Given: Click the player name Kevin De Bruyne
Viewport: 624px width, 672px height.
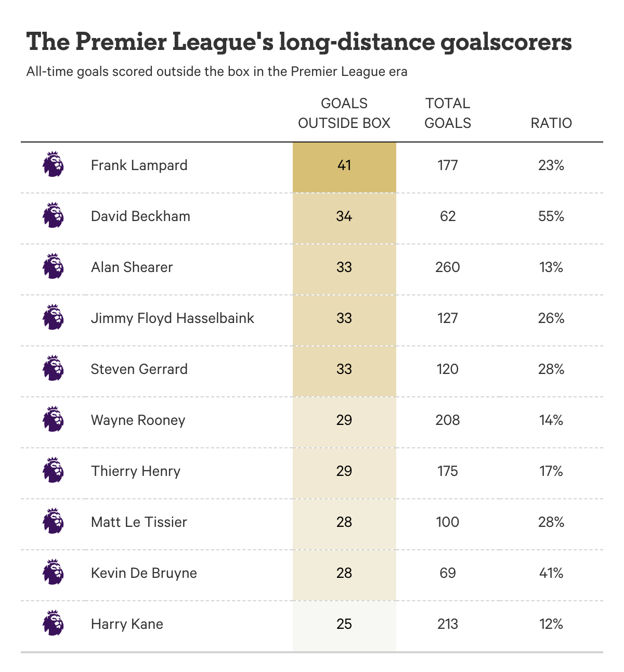Looking at the screenshot, I should (144, 573).
